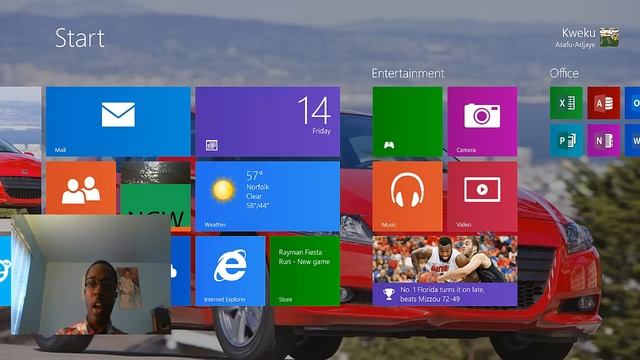Open the Weather tile for Norfolk
This screenshot has width=640, height=360.
coord(268,196)
